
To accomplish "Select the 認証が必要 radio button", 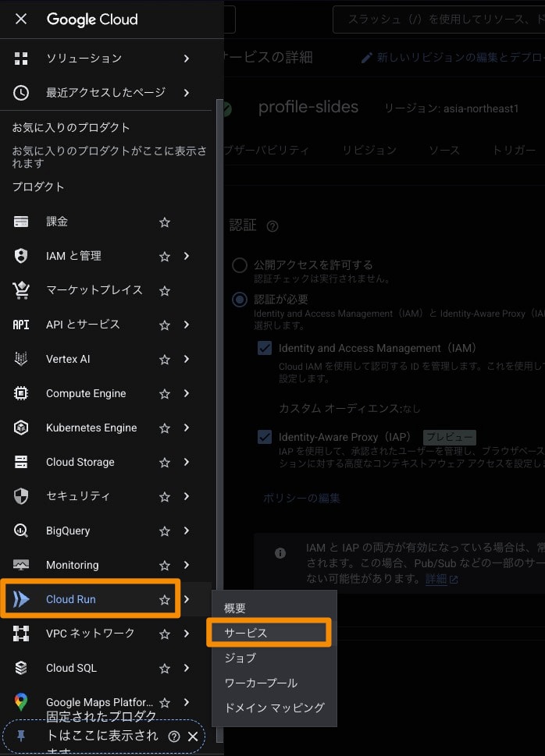I will coord(240,300).
